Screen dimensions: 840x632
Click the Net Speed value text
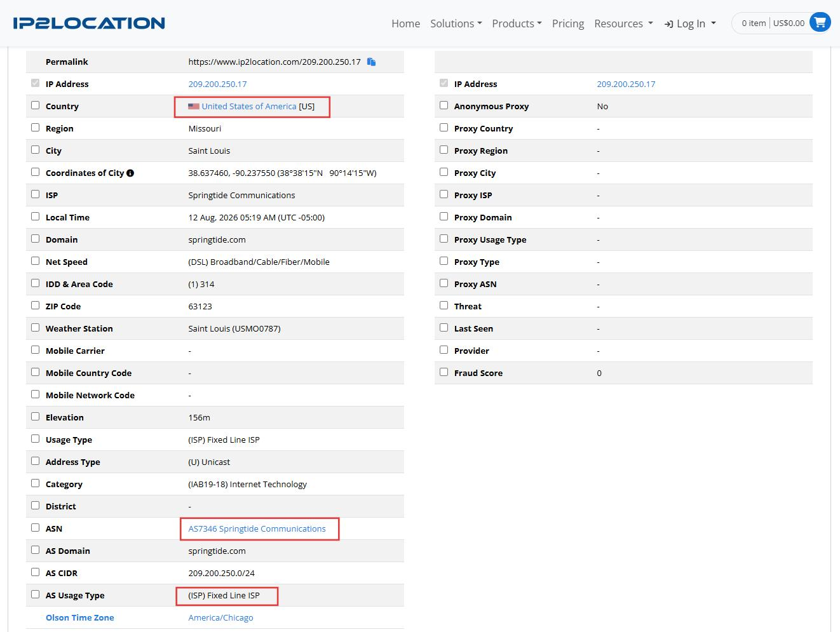[259, 262]
